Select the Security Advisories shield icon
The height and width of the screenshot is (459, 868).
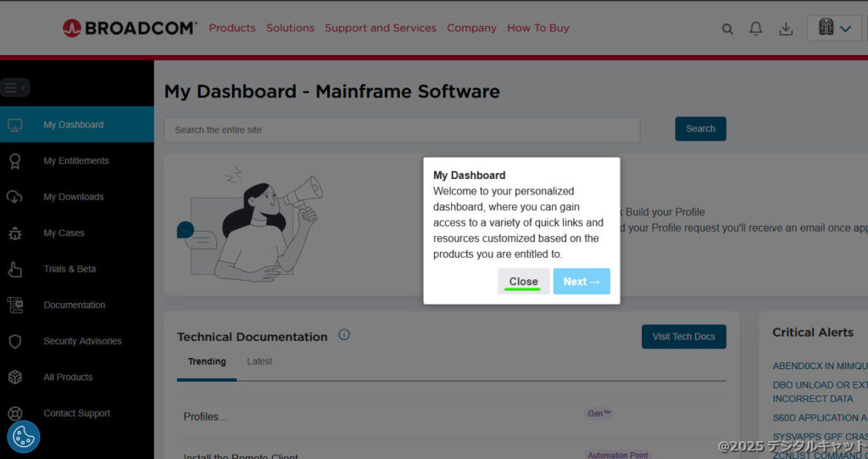[x=14, y=341]
